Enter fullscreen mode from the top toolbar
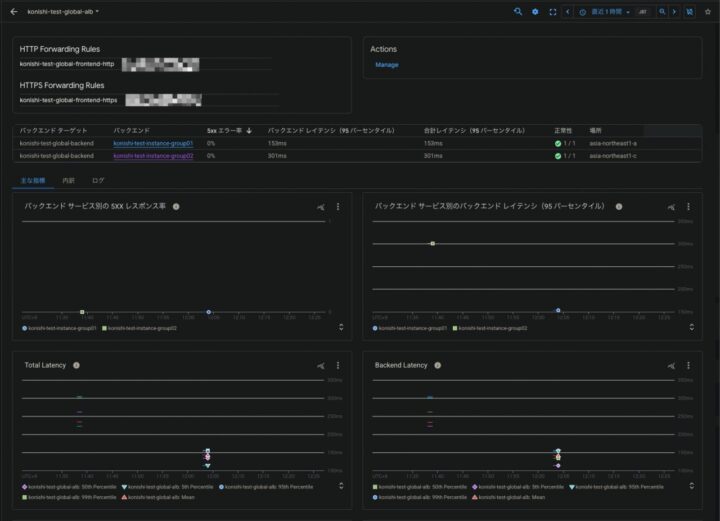720x521 pixels. click(x=552, y=11)
